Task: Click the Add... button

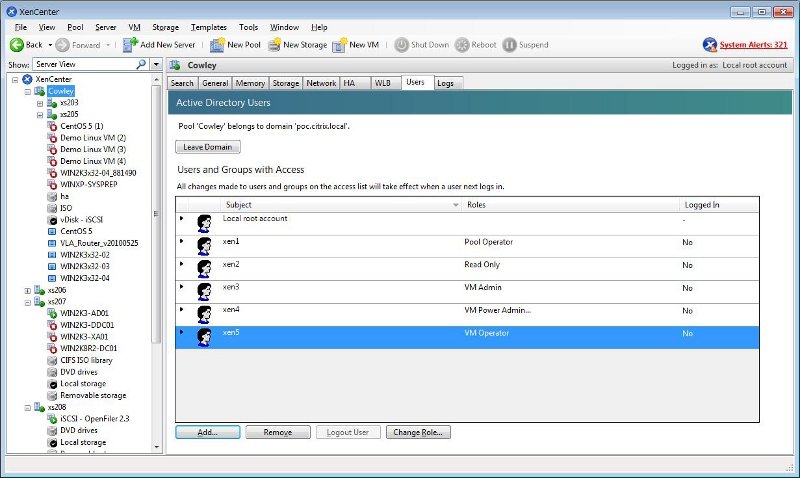Action: [x=208, y=432]
